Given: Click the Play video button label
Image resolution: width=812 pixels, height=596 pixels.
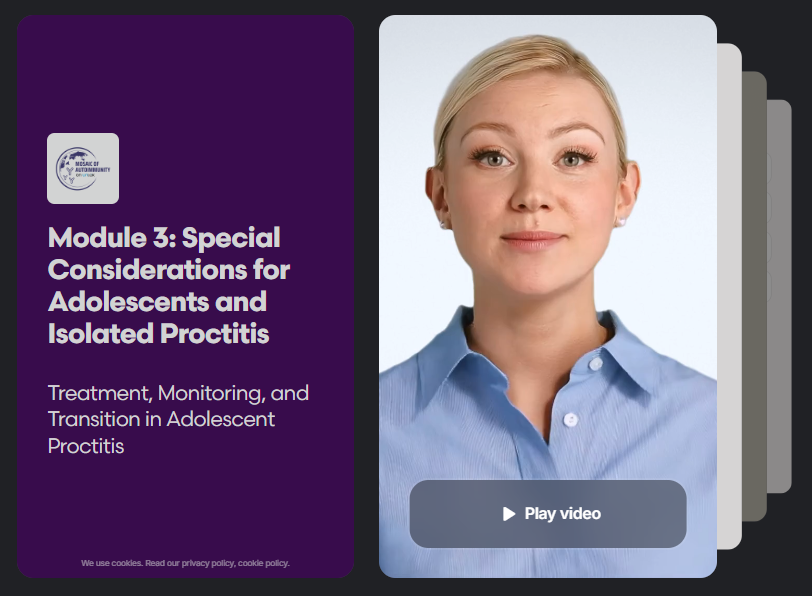Looking at the screenshot, I should pyautogui.click(x=562, y=514).
